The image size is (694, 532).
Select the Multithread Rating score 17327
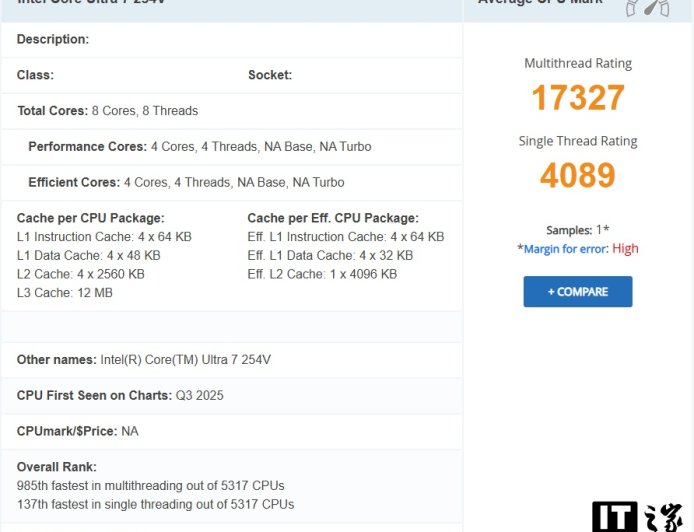tap(578, 98)
